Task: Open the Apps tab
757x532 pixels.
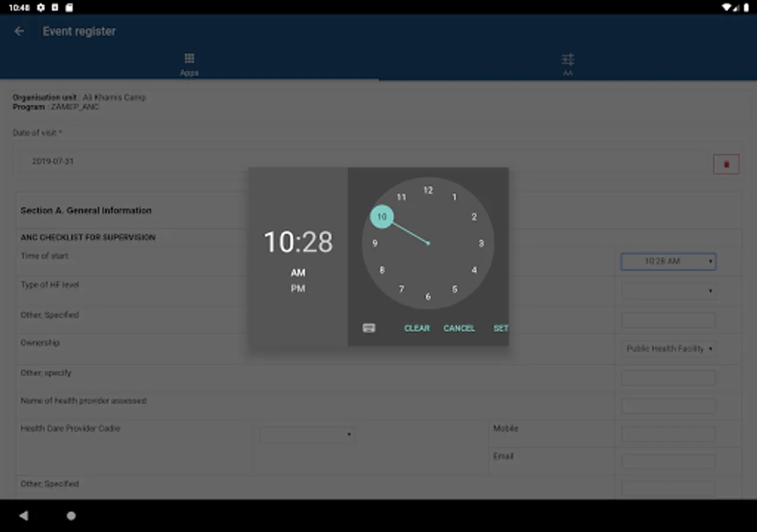Action: click(189, 64)
